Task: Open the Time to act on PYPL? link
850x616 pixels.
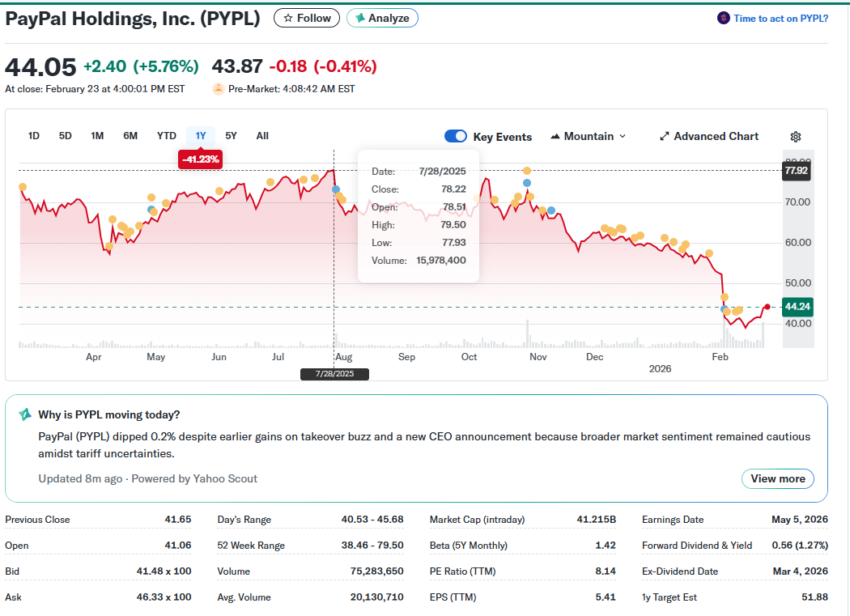Action: tap(780, 18)
